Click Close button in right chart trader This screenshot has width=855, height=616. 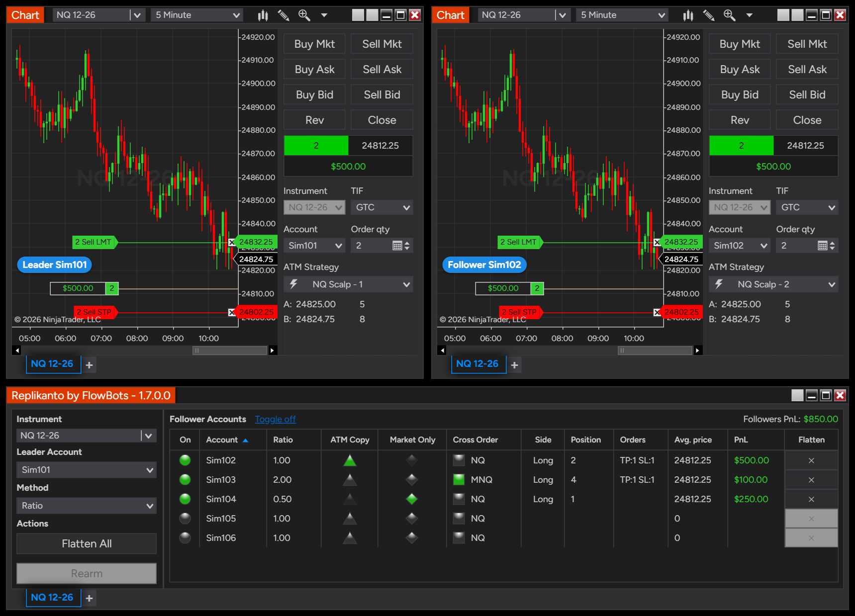[x=807, y=120]
